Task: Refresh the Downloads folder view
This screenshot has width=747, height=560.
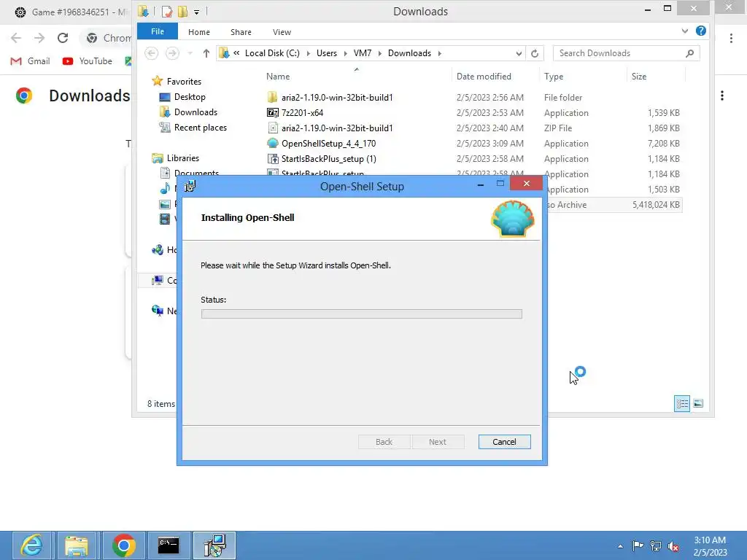Action: coord(535,53)
